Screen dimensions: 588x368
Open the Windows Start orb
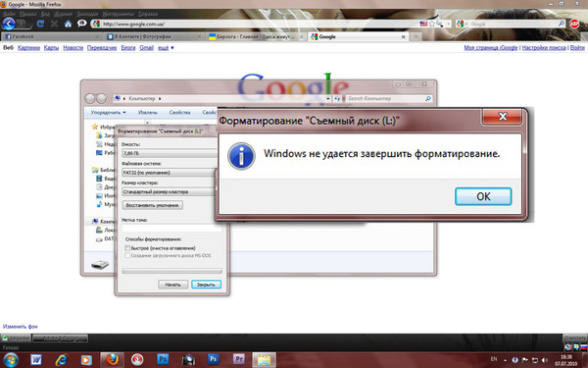(x=11, y=360)
